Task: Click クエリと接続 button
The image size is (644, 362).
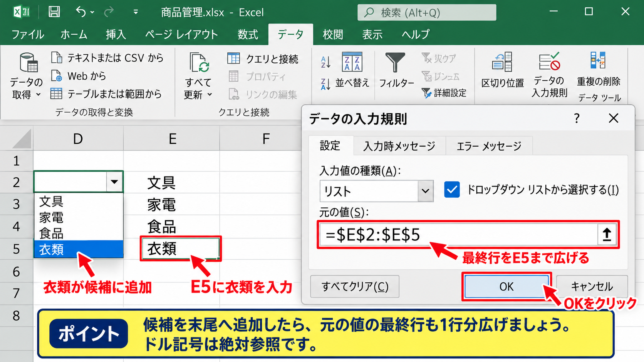Action: click(x=263, y=58)
